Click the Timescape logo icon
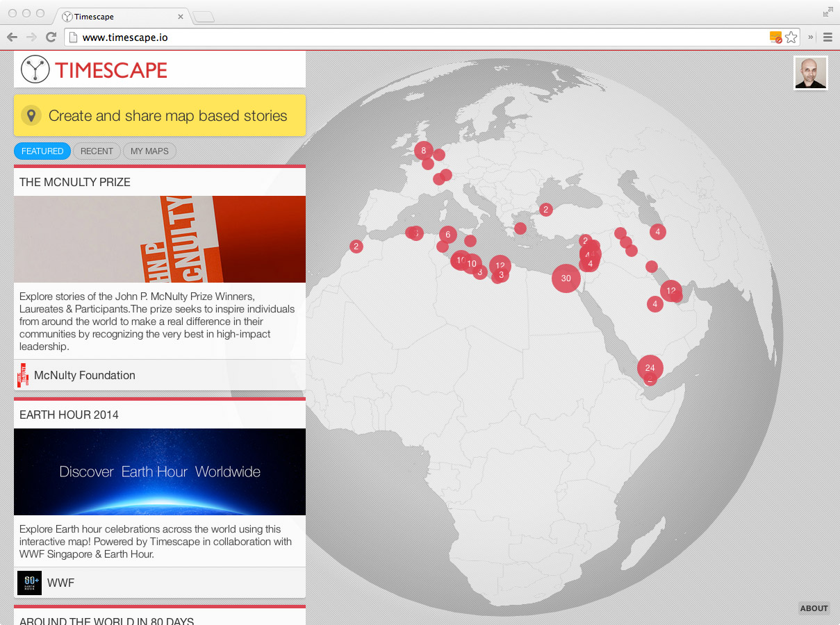This screenshot has width=840, height=625. 35,69
